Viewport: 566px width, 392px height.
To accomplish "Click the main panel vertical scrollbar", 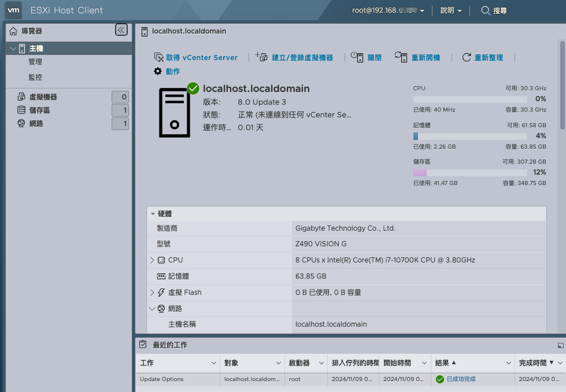I will 562,85.
